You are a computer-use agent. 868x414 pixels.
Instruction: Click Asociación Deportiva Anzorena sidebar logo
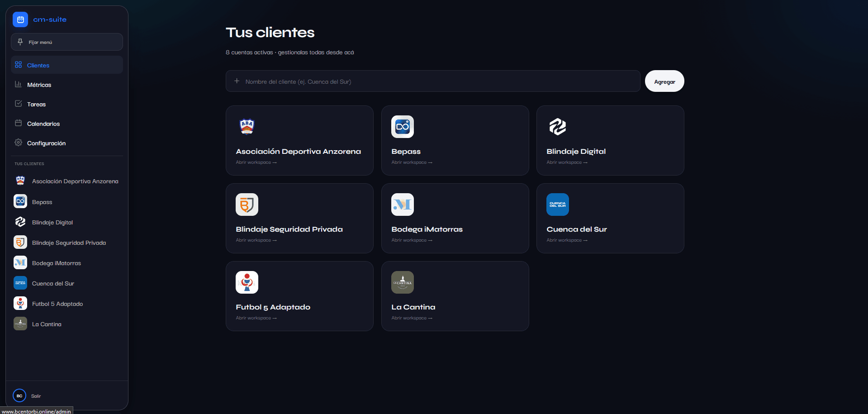click(20, 181)
